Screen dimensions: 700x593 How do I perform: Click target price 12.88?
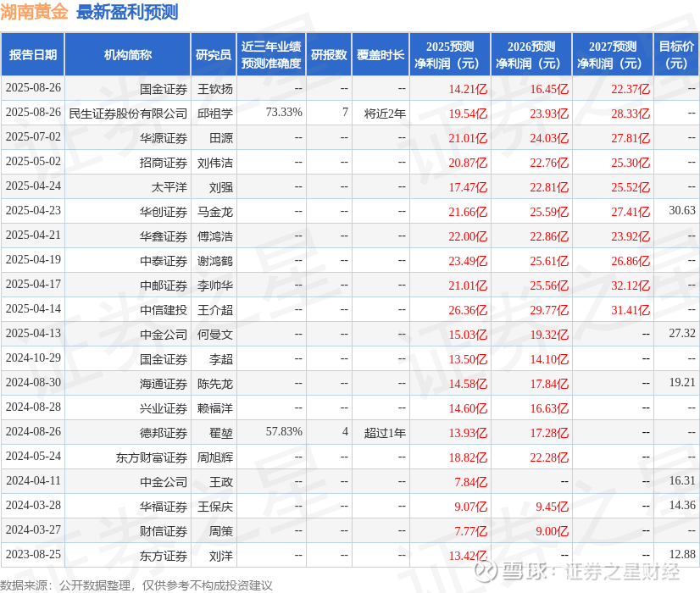pyautogui.click(x=682, y=554)
